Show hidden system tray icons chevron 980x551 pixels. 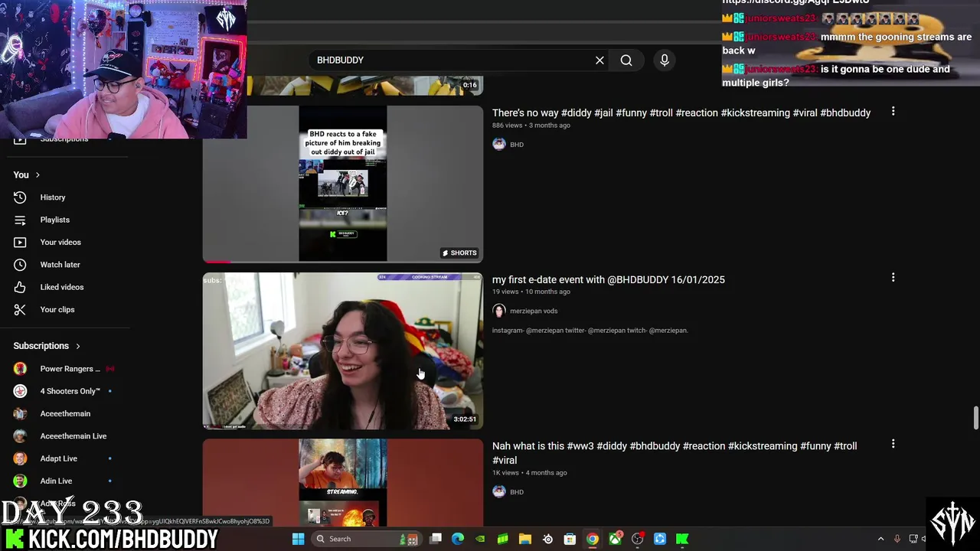(x=880, y=539)
